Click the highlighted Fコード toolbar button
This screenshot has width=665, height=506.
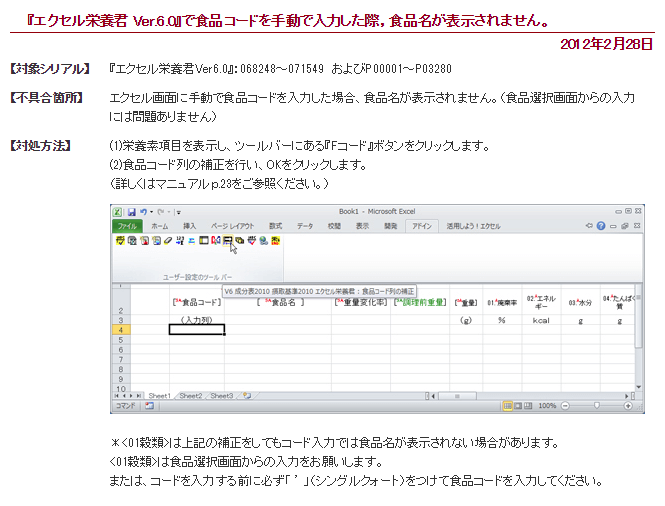(227, 240)
